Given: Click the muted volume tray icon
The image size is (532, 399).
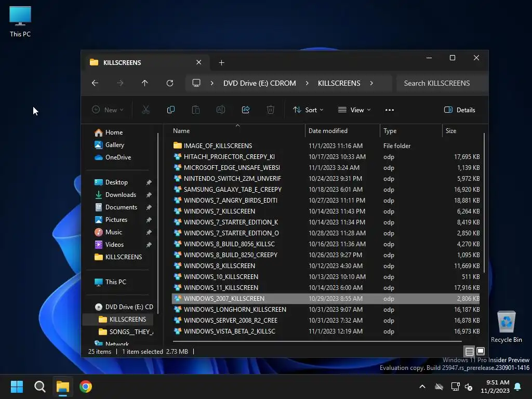Looking at the screenshot, I should point(469,387).
